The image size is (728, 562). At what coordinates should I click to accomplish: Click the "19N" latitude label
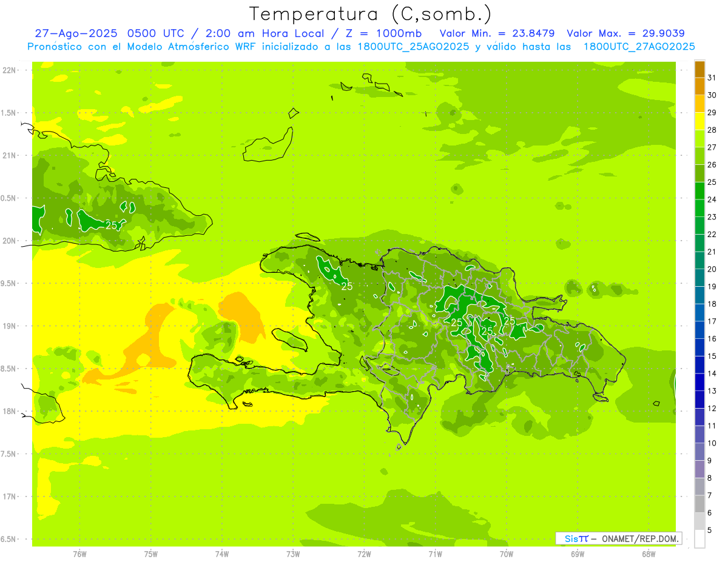coord(10,326)
